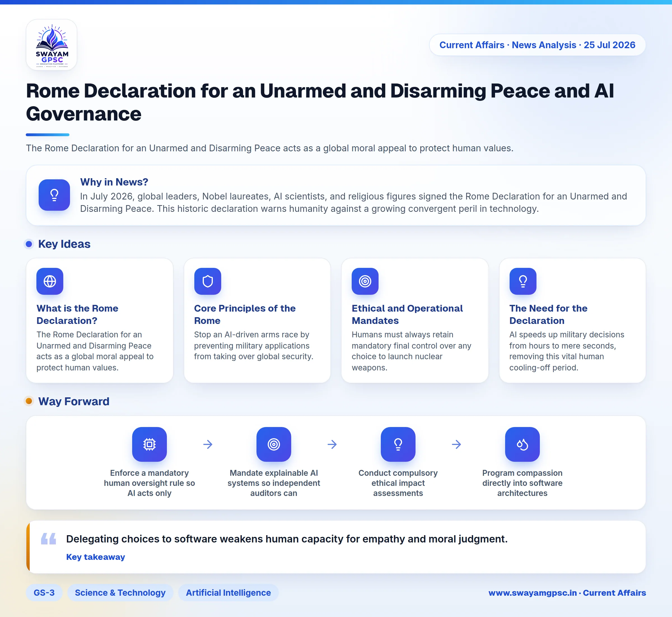Click the arrow after the Mandate explainable AI step
Screen dimensions: 672x617
click(332, 444)
